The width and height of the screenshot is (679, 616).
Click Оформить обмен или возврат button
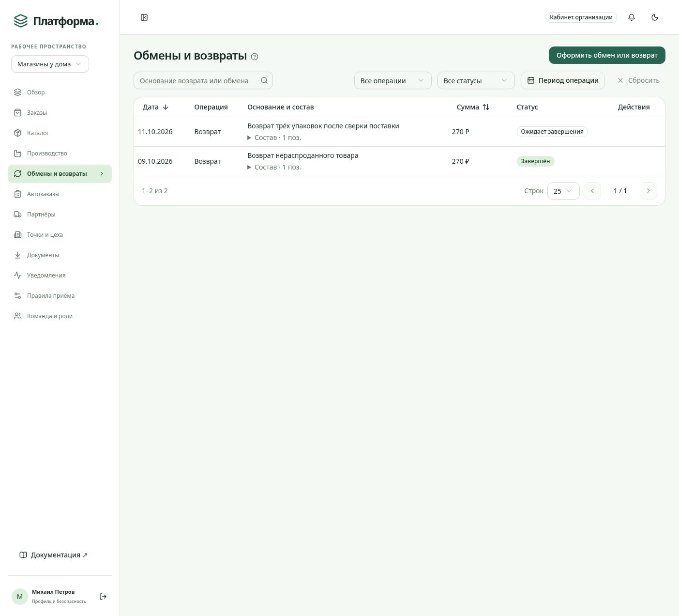tap(607, 55)
